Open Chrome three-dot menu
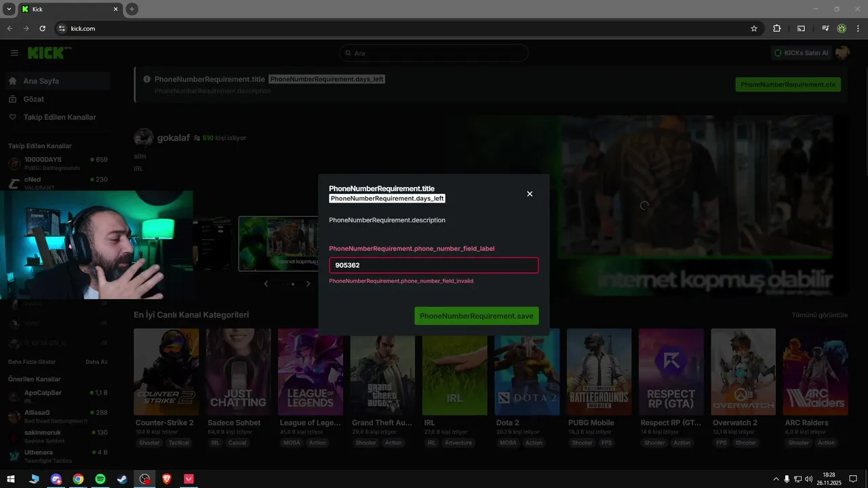 (859, 28)
